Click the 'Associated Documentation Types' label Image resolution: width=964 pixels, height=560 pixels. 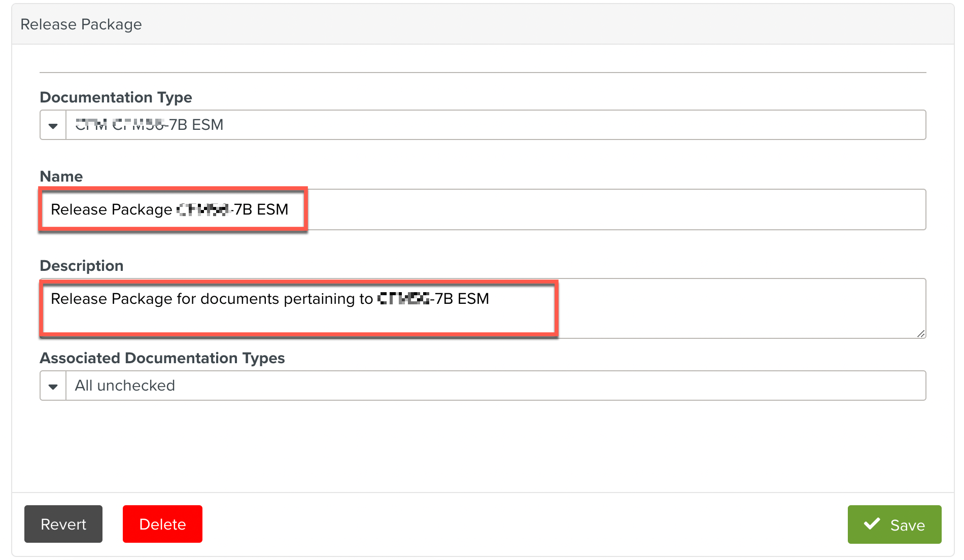162,358
